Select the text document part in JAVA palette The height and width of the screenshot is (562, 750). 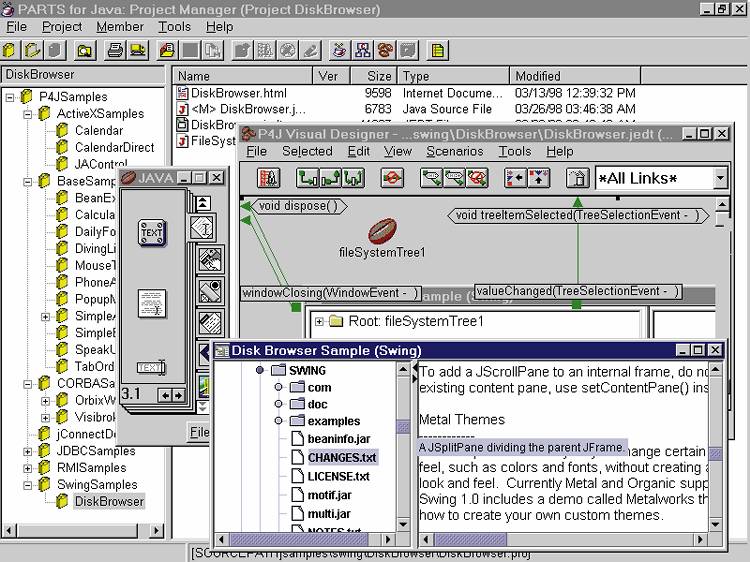[x=152, y=303]
